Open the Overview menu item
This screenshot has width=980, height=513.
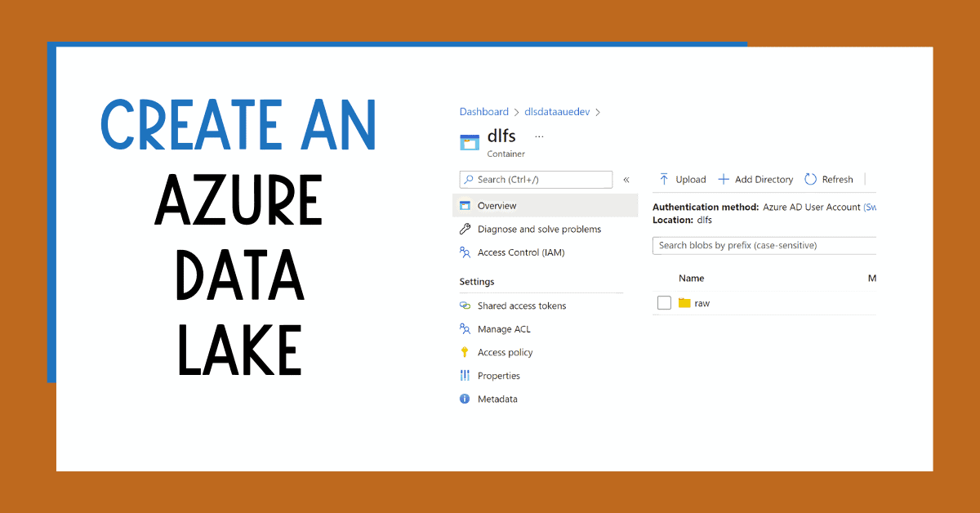tap(545, 206)
